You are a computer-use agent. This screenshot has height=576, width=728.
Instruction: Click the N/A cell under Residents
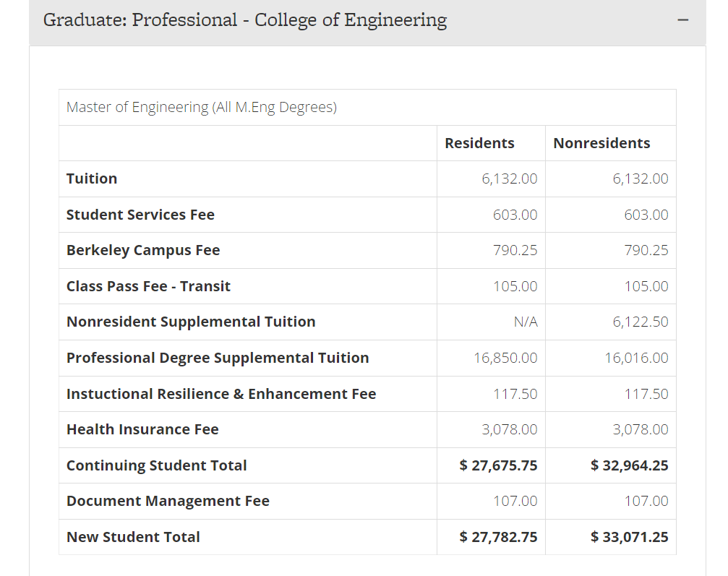(526, 322)
